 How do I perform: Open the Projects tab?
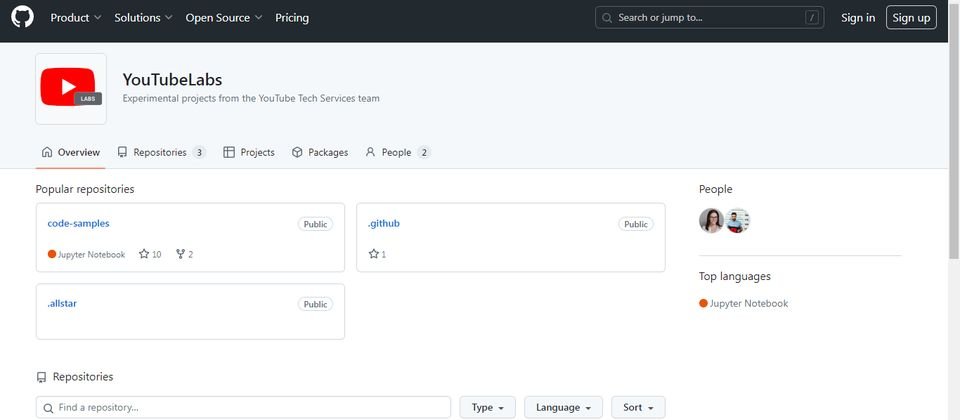249,152
